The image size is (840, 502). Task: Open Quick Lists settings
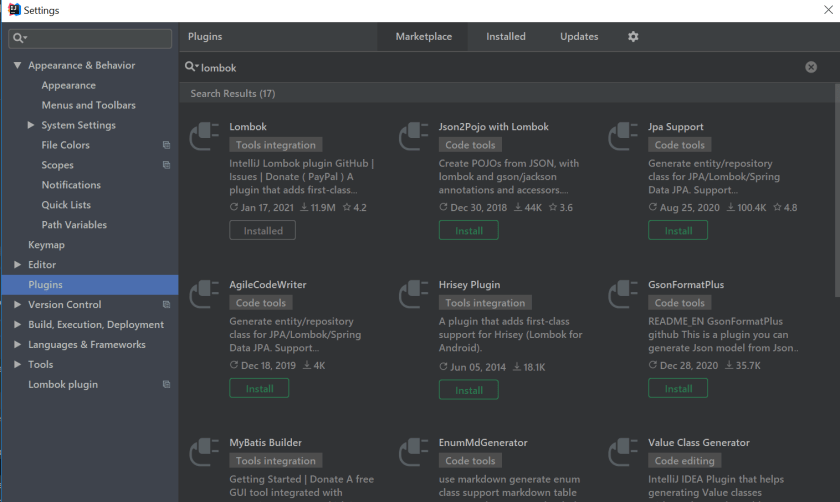(66, 205)
